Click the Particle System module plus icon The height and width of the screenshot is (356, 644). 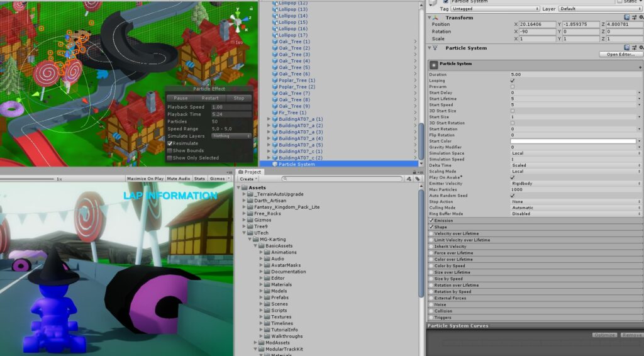(x=639, y=66)
